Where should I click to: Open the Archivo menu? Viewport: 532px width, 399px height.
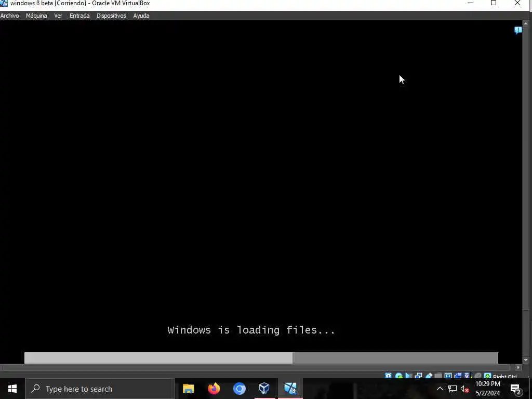click(x=9, y=16)
